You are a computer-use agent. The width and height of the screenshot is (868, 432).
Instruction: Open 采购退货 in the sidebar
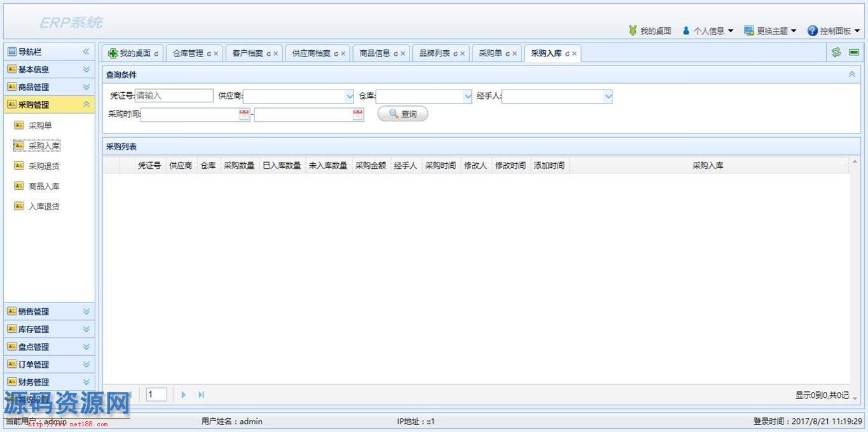click(x=44, y=166)
